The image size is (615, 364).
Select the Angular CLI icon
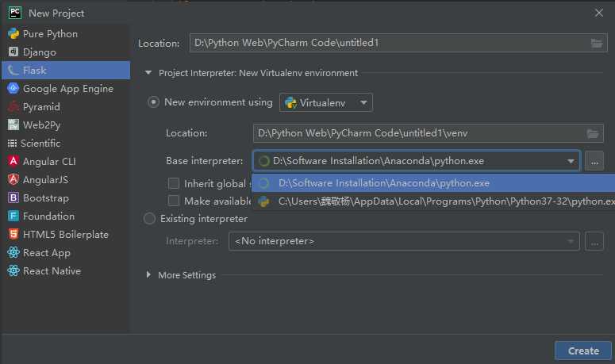coord(13,162)
